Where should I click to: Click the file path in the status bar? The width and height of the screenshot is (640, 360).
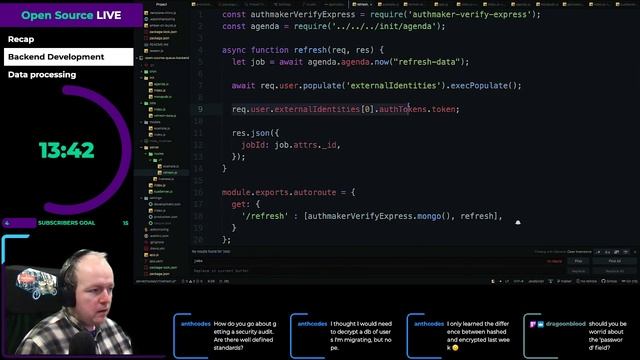pyautogui.click(x=156, y=281)
